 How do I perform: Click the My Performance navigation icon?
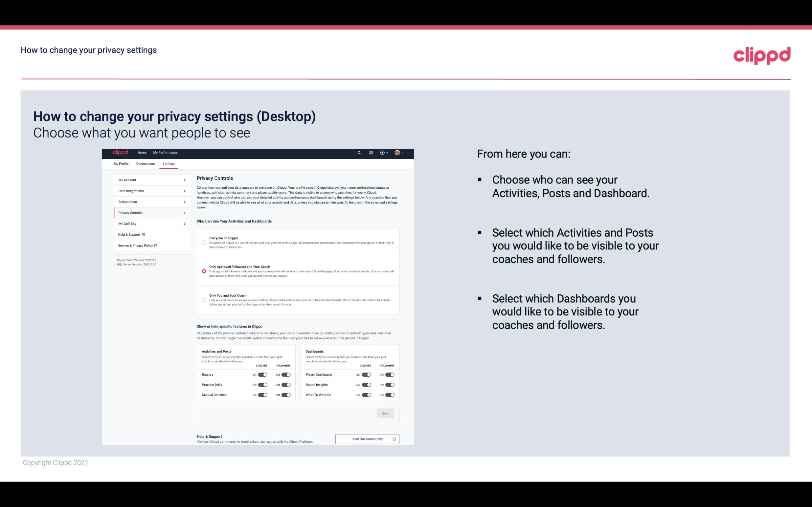[x=166, y=153]
